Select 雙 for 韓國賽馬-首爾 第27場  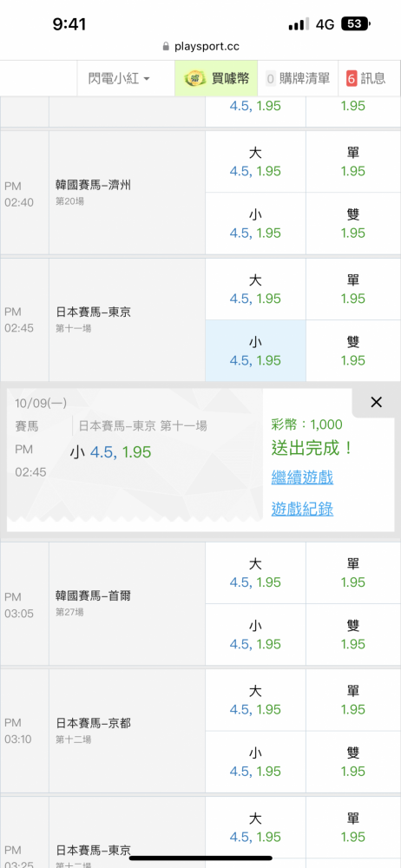coord(353,635)
